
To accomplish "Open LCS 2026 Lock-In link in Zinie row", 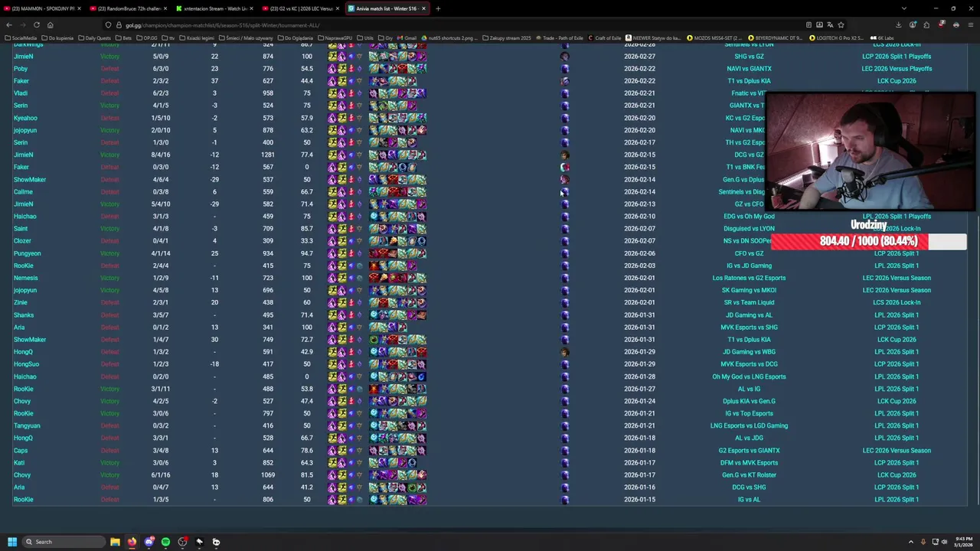I will (897, 302).
